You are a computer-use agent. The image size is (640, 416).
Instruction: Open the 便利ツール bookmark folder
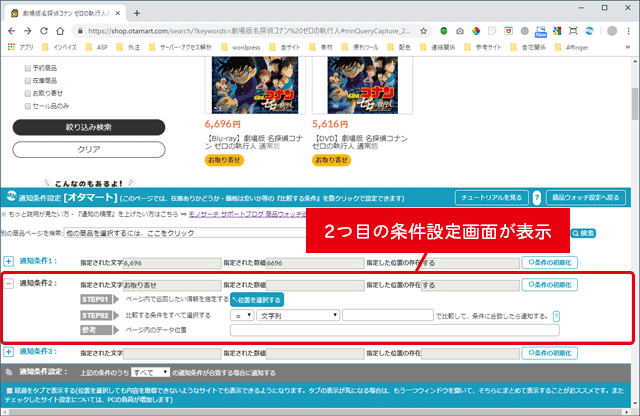pyautogui.click(x=360, y=47)
